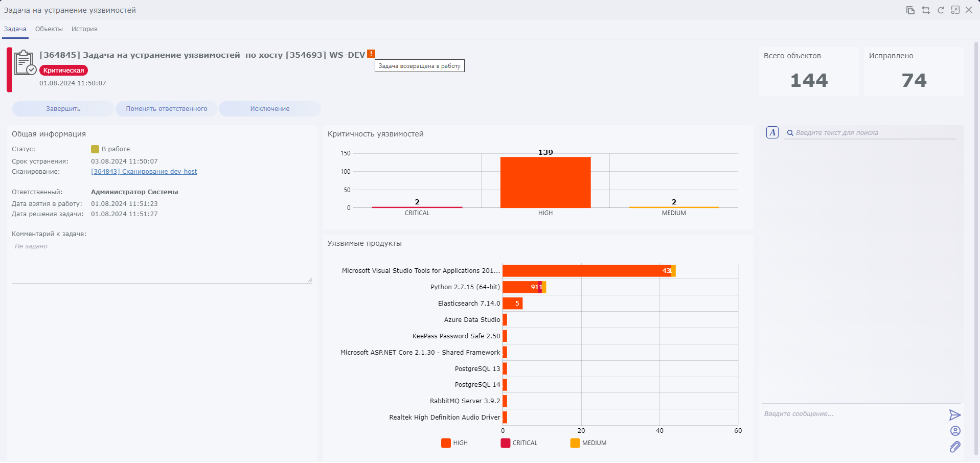This screenshot has height=463, width=980.
Task: Switch to the Объекты tab
Action: (x=49, y=29)
